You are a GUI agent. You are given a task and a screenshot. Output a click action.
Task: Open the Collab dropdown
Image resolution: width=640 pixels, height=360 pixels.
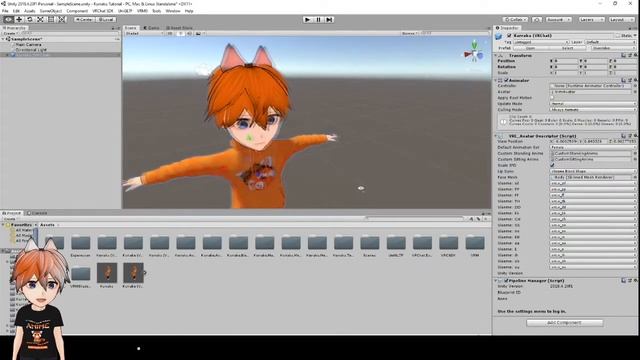point(516,19)
